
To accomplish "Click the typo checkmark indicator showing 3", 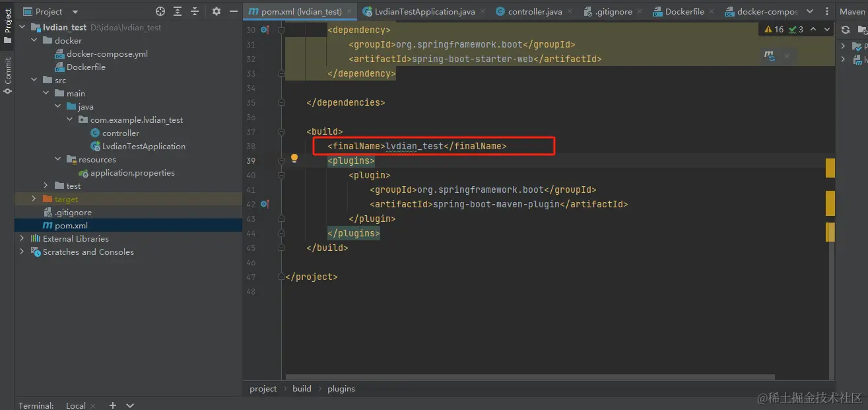I will (796, 30).
